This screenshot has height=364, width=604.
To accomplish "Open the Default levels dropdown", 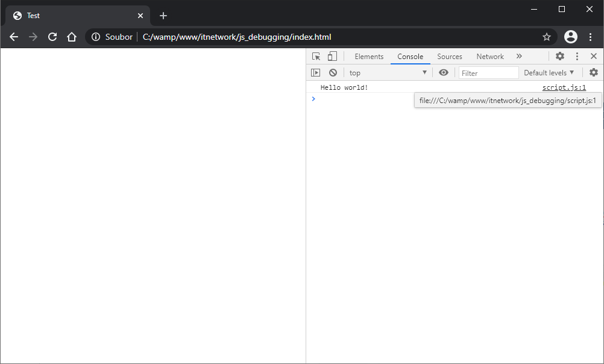I will click(549, 72).
